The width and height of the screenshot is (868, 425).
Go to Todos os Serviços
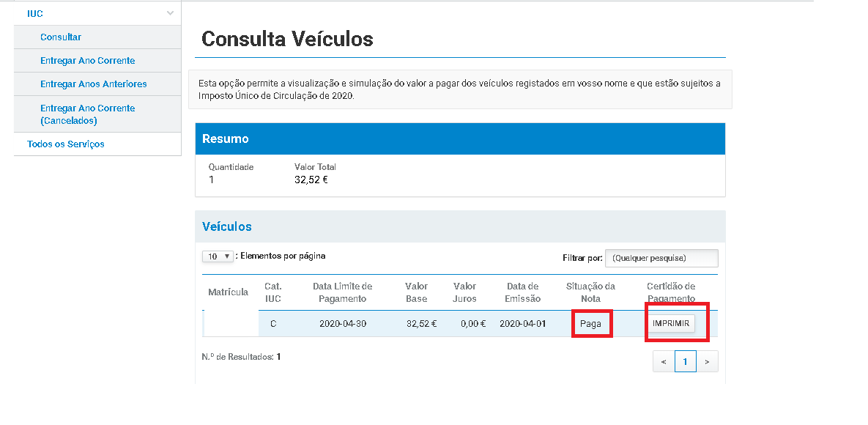pyautogui.click(x=66, y=144)
